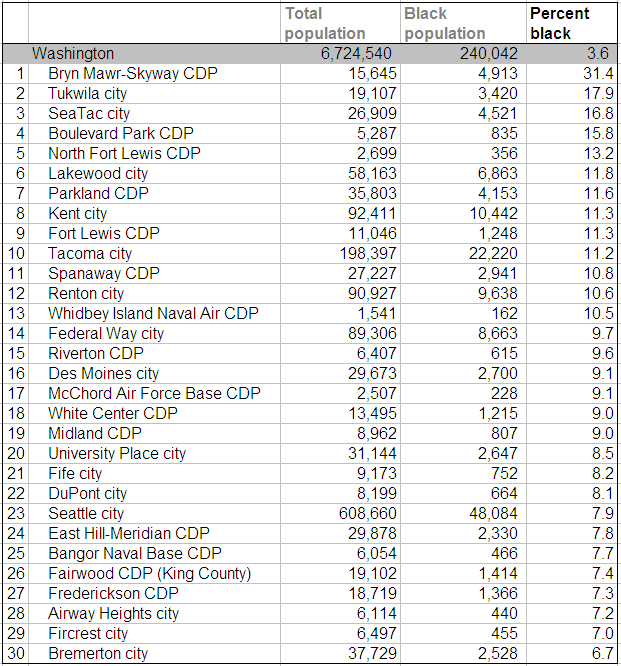Image resolution: width=621 pixels, height=666 pixels.
Task: Select the 'North Fort Lewis CDP' cell
Action: click(154, 153)
